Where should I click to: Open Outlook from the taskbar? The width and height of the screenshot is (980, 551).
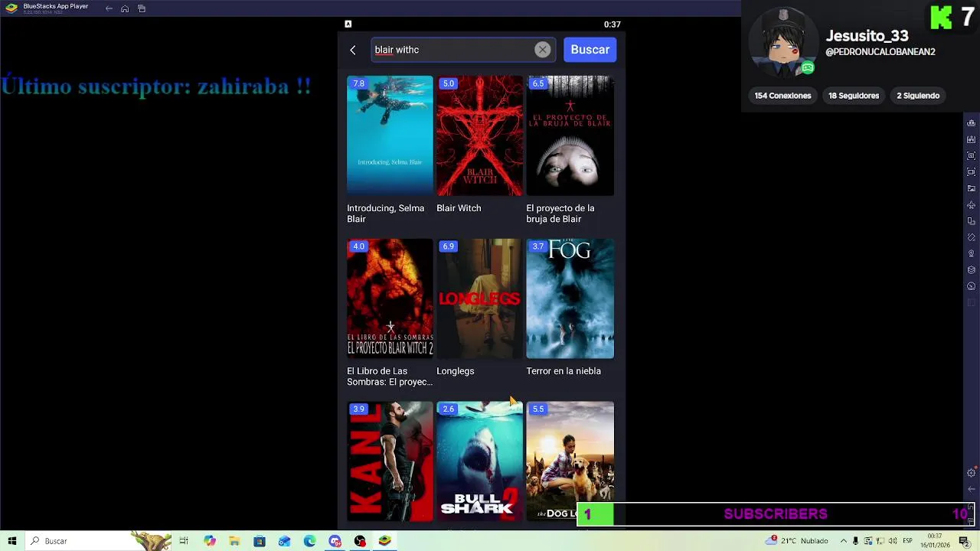coord(285,541)
